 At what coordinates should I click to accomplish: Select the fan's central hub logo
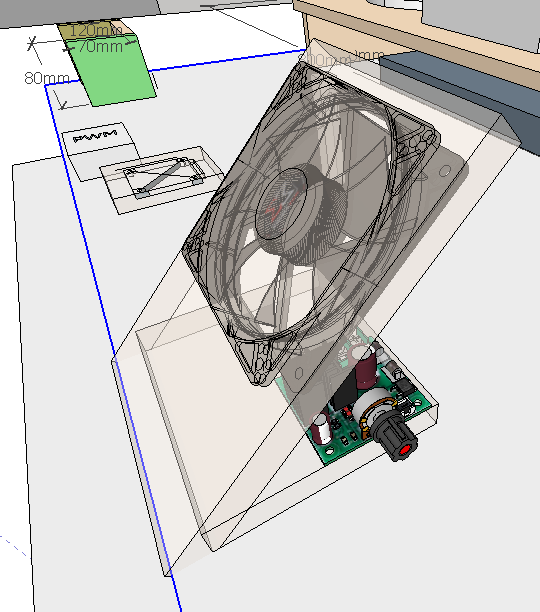[283, 202]
